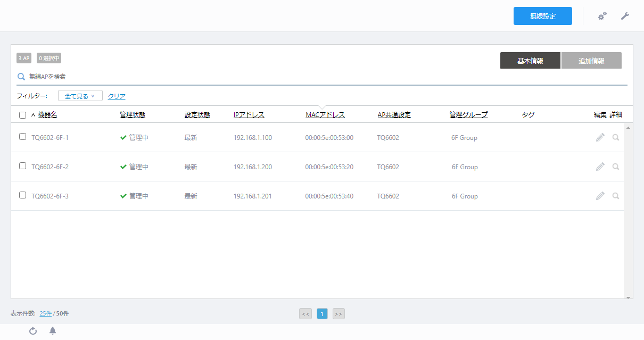Edit TQ6602-6F-3 with pencil icon

click(x=600, y=196)
